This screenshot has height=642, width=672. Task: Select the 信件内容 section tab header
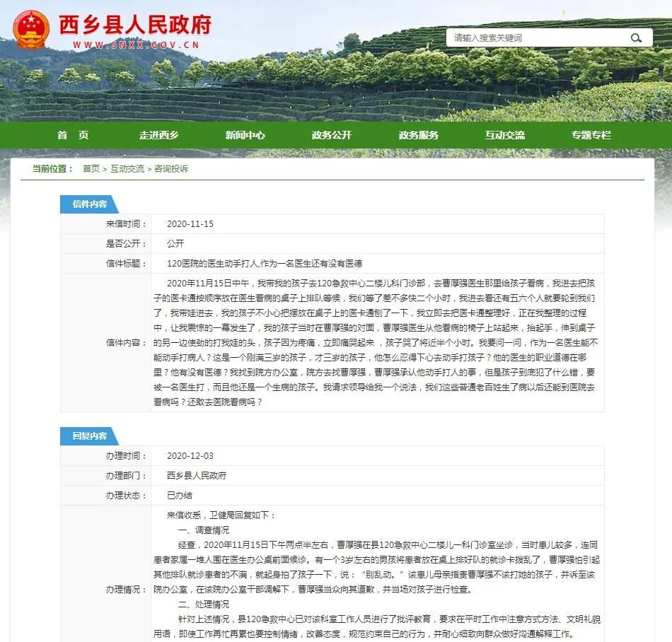click(x=89, y=204)
